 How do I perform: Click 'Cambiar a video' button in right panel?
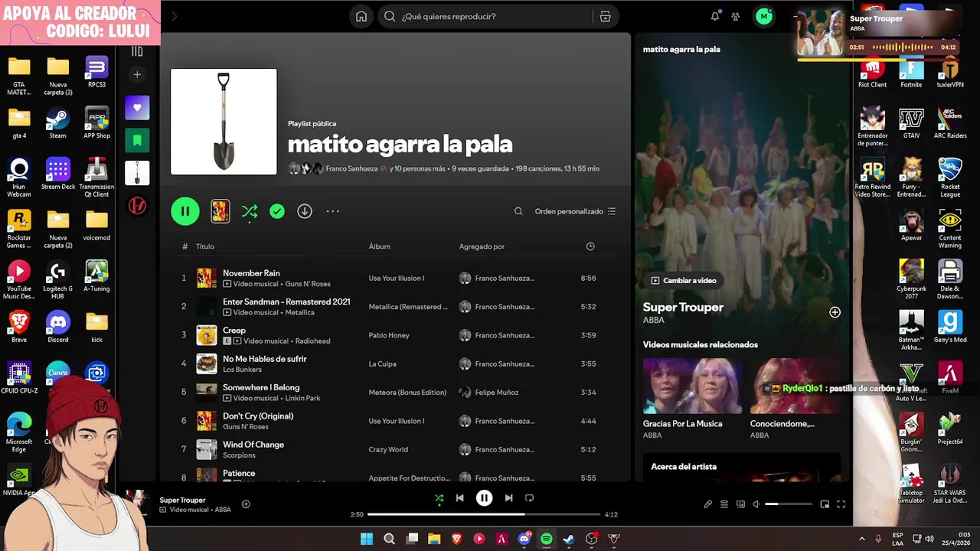point(684,281)
